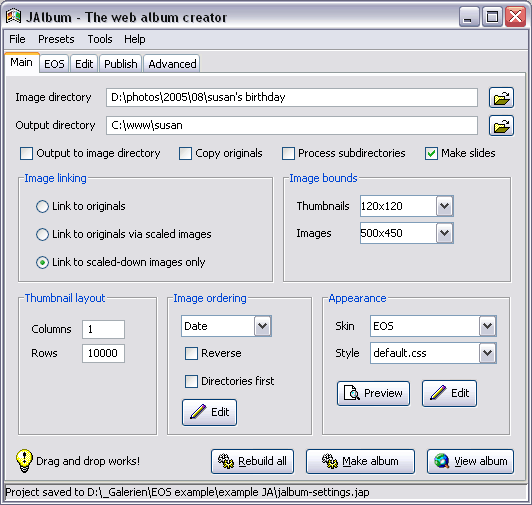This screenshot has height=505, width=532.
Task: Click the Make album button
Action: pos(360,461)
